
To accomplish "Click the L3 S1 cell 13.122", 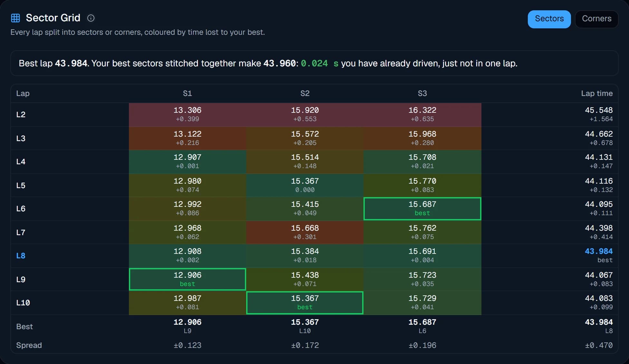I will [188, 138].
